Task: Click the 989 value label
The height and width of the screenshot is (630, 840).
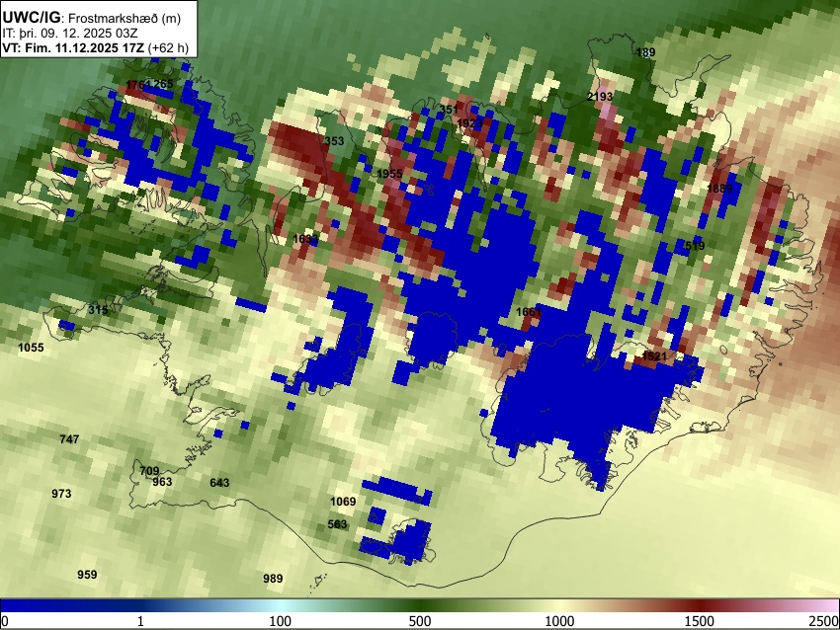Action: point(273,578)
